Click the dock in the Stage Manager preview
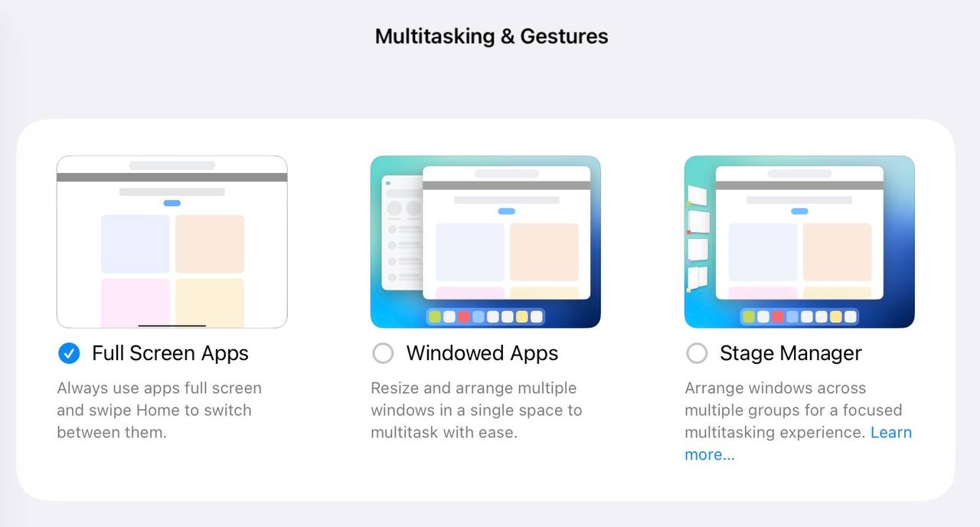 [x=799, y=316]
